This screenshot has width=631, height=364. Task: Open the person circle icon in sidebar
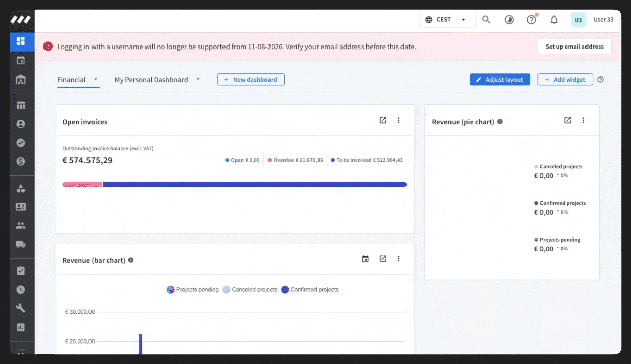click(x=21, y=124)
